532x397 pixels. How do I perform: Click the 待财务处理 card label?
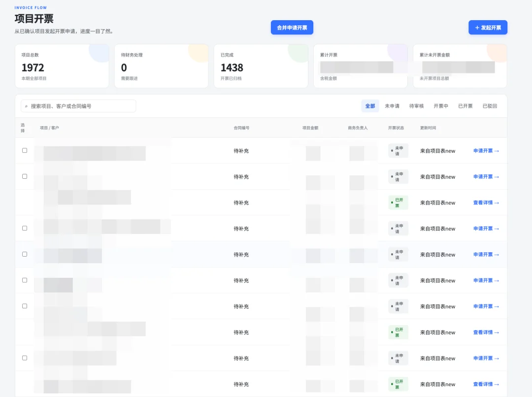[x=132, y=55]
